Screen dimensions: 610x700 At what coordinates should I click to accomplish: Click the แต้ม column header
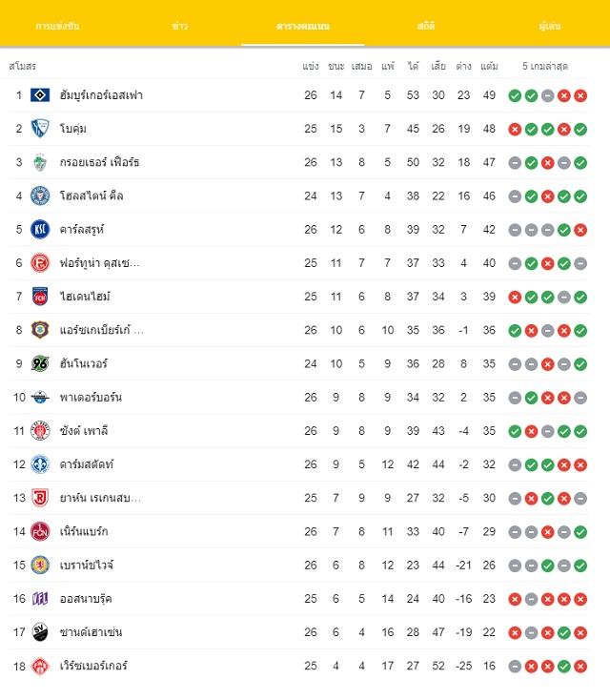[x=489, y=67]
